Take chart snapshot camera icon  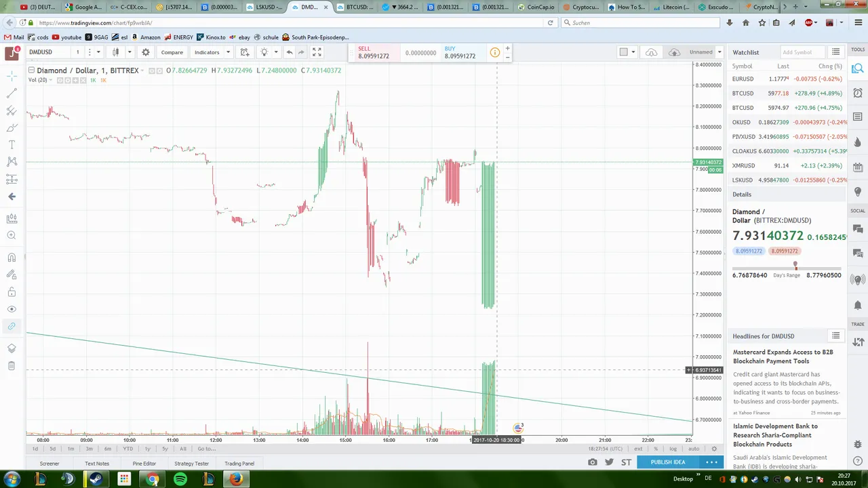click(x=593, y=462)
